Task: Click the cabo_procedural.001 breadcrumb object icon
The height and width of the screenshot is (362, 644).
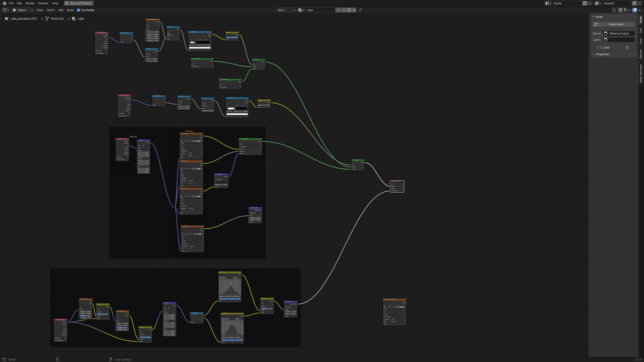Action: pos(7,19)
